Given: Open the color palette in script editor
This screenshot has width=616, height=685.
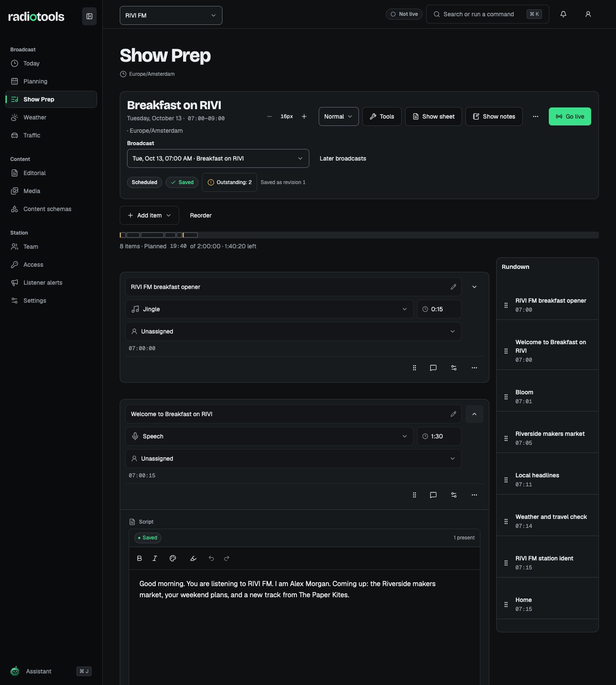Looking at the screenshot, I should [173, 558].
